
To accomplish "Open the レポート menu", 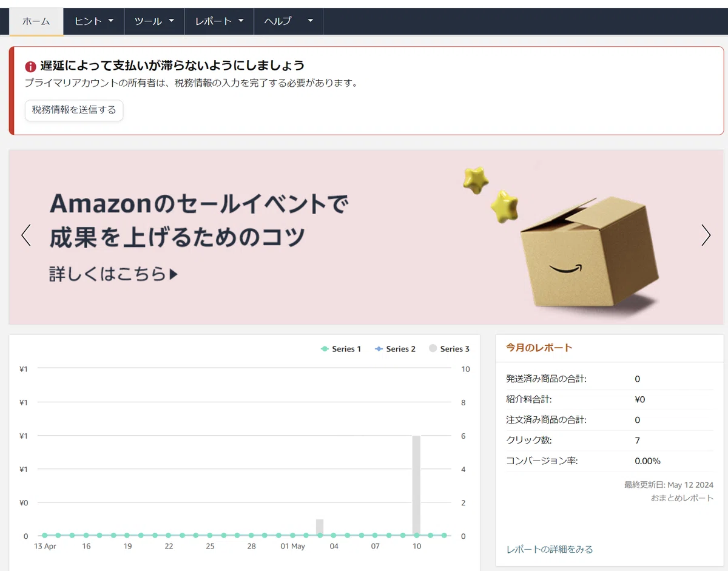I will (x=219, y=21).
